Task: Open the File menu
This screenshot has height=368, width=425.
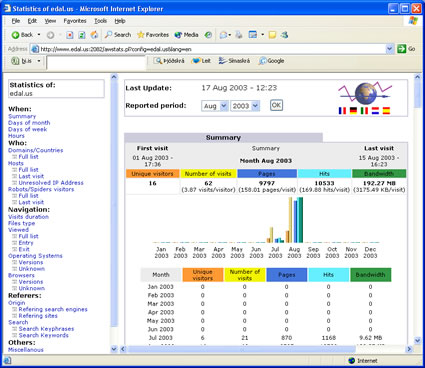Action: click(15, 21)
